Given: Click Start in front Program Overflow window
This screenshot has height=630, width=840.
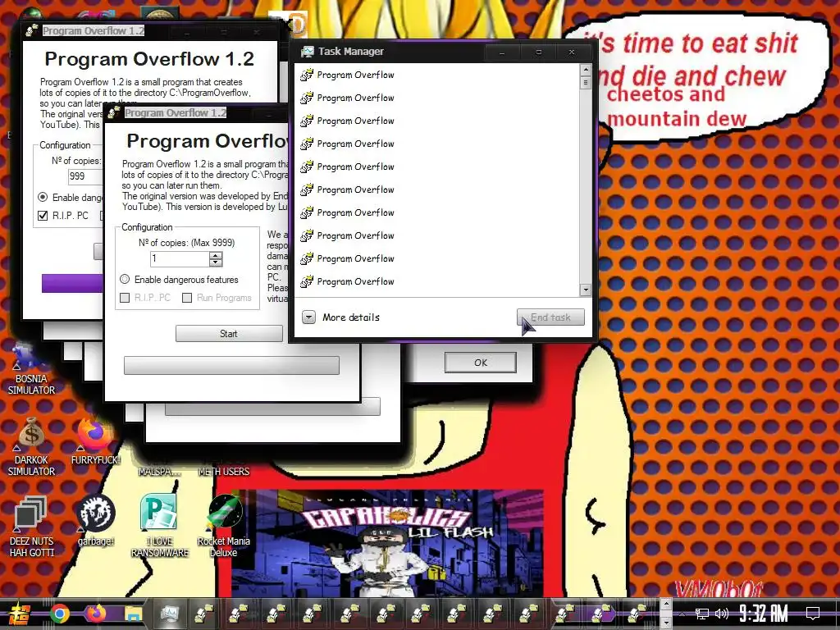Looking at the screenshot, I should [x=229, y=334].
